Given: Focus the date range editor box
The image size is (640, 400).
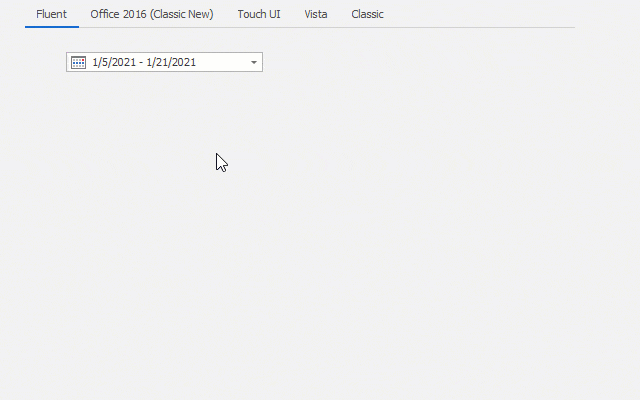Looking at the screenshot, I should coord(164,62).
